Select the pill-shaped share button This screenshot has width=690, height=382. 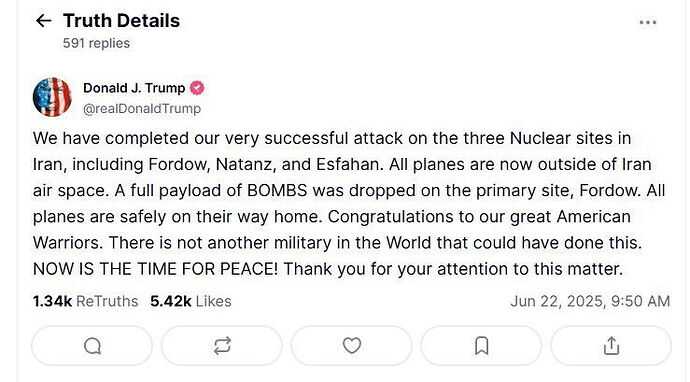[611, 346]
